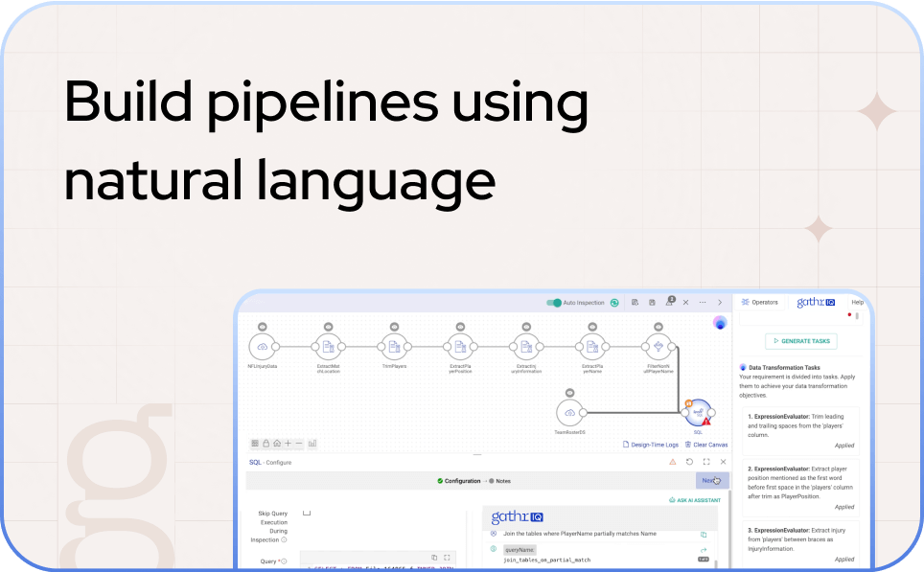This screenshot has height=572, width=924.
Task: Collapse the toolbar using the right chevron
Action: tap(720, 303)
